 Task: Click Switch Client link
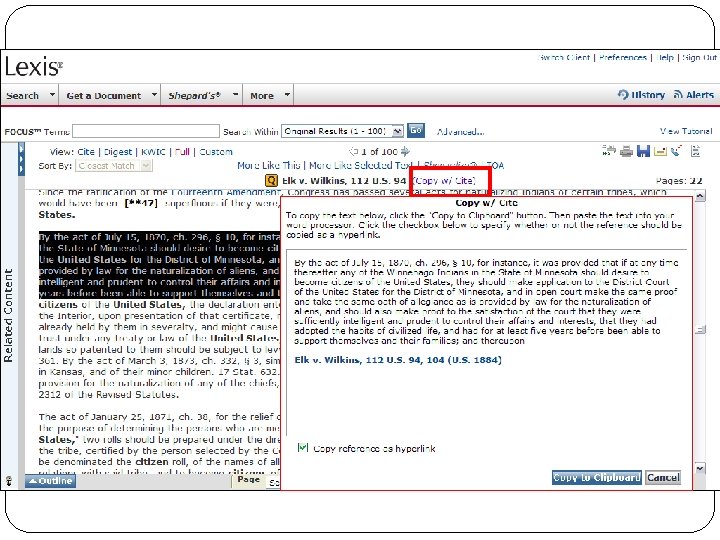click(x=564, y=57)
